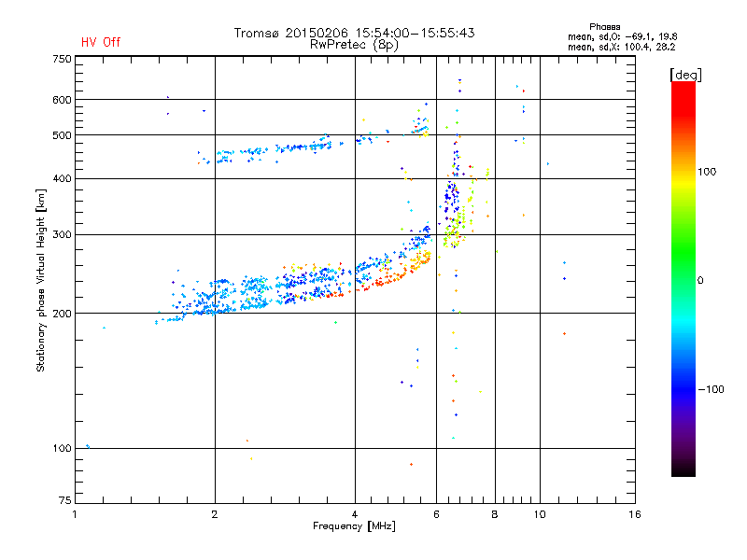Select the 'mean, sd,X: 100.4, 28.2' text
The width and height of the screenshot is (747, 560).
(x=621, y=47)
